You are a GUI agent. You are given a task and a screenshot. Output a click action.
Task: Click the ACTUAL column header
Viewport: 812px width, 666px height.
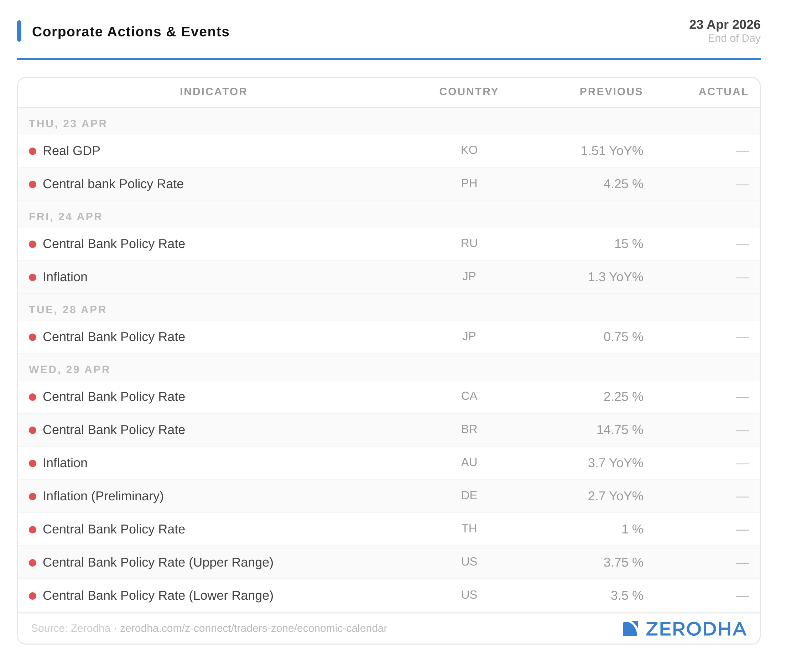coord(723,92)
